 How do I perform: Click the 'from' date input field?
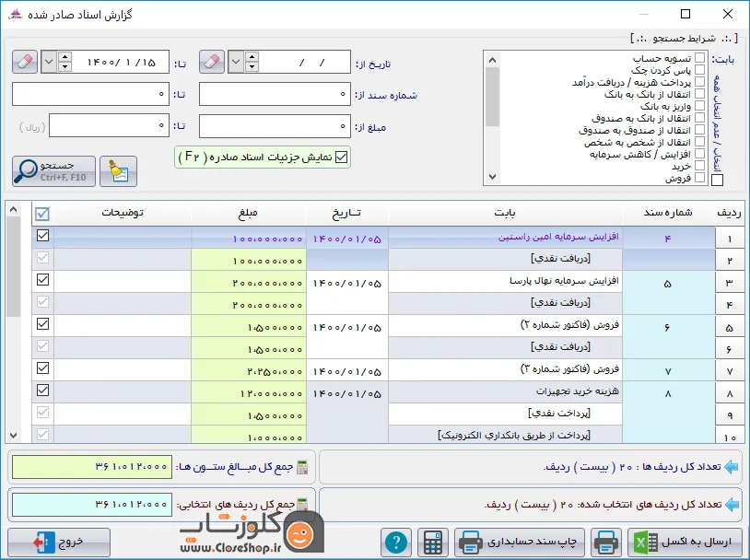(305, 62)
